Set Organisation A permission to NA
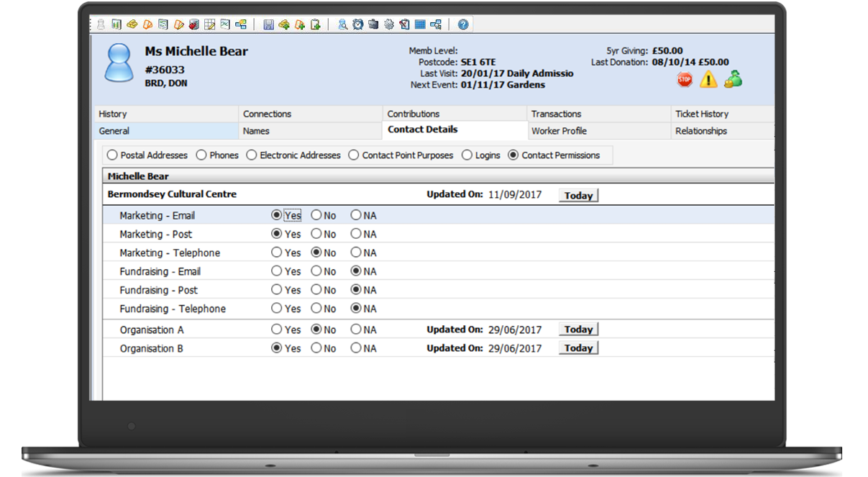 coord(355,330)
